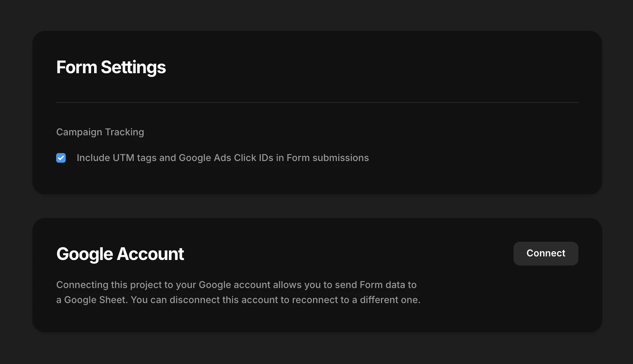Click inside the Google Account card

(x=316, y=274)
